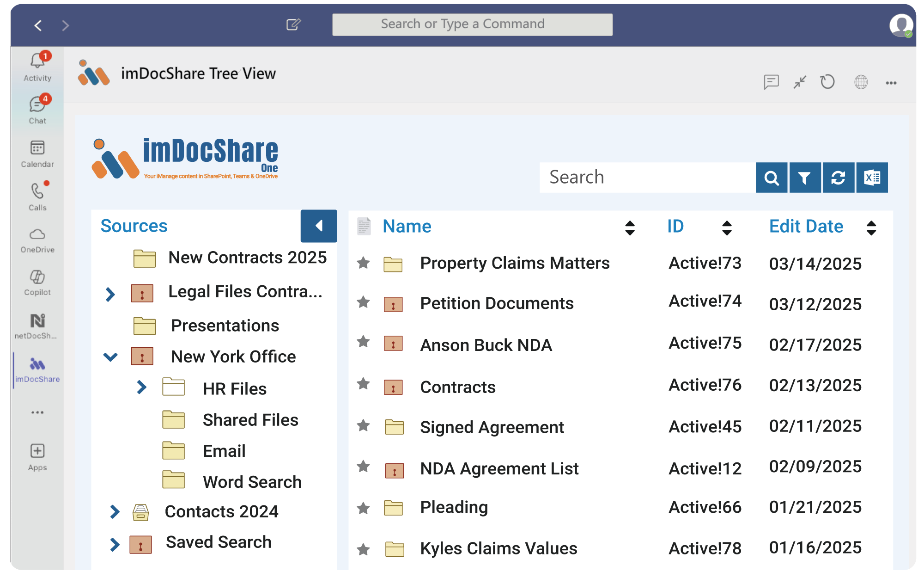
Task: Open the Word Search folder
Action: click(x=252, y=482)
